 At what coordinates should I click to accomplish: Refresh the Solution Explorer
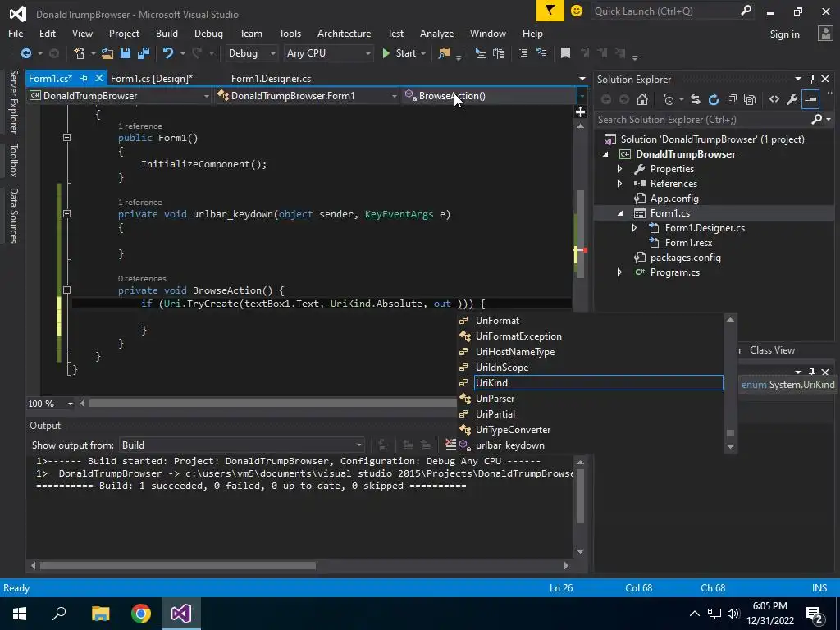pyautogui.click(x=713, y=99)
